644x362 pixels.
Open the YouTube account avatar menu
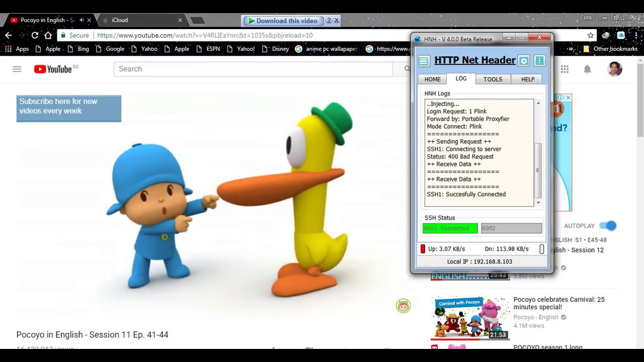pos(615,69)
